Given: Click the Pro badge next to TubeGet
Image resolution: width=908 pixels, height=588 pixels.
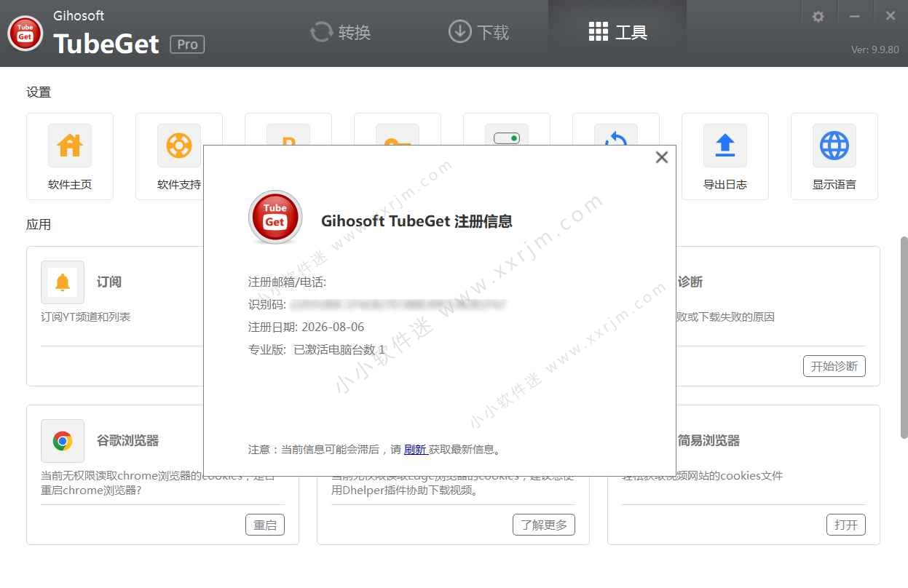Looking at the screenshot, I should (x=187, y=44).
